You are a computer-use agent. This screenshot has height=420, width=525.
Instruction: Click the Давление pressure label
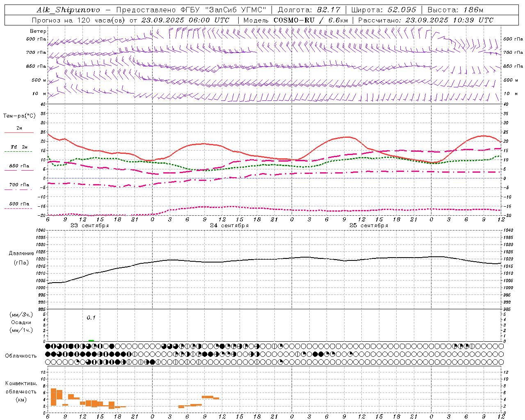[x=21, y=253]
